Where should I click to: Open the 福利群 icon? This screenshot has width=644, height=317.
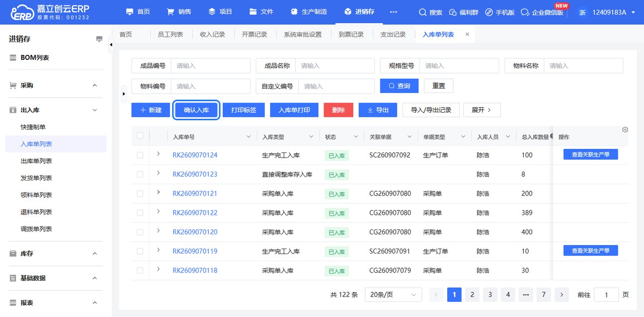point(452,12)
